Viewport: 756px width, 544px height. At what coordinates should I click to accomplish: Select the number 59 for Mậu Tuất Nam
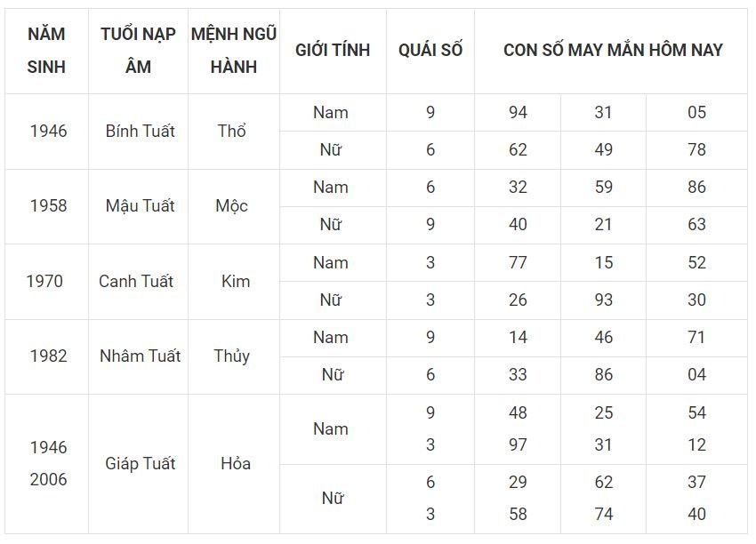(x=603, y=188)
